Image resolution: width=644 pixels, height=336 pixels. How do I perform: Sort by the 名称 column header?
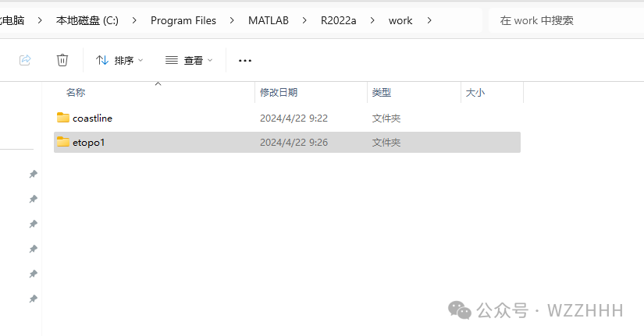pyautogui.click(x=76, y=92)
